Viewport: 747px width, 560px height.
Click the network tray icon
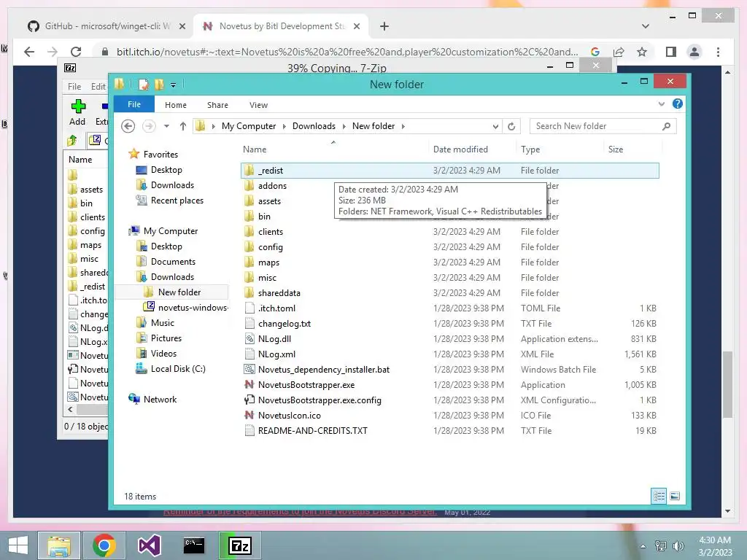click(661, 545)
